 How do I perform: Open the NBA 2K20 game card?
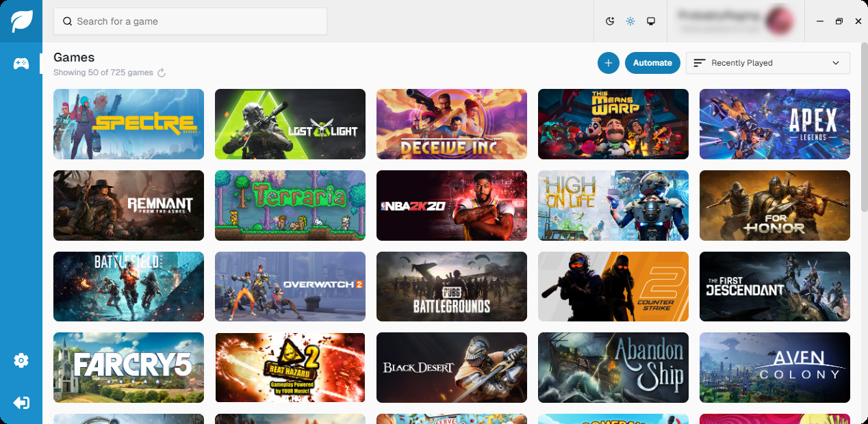452,206
